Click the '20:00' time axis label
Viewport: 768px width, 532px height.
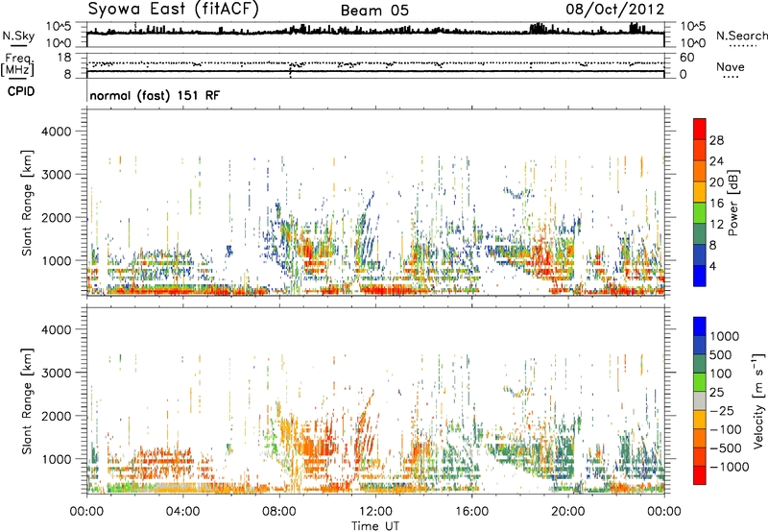click(x=567, y=512)
